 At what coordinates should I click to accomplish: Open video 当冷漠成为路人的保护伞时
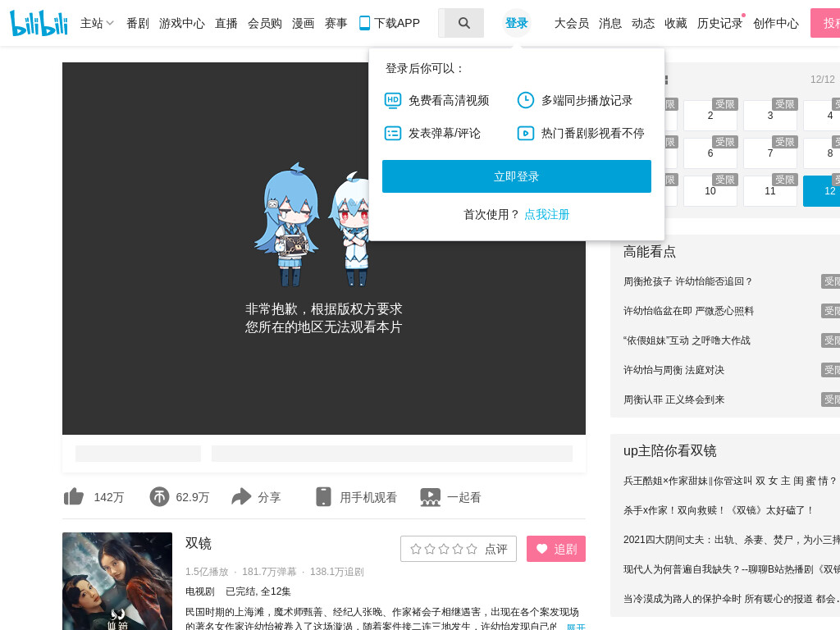(731, 598)
